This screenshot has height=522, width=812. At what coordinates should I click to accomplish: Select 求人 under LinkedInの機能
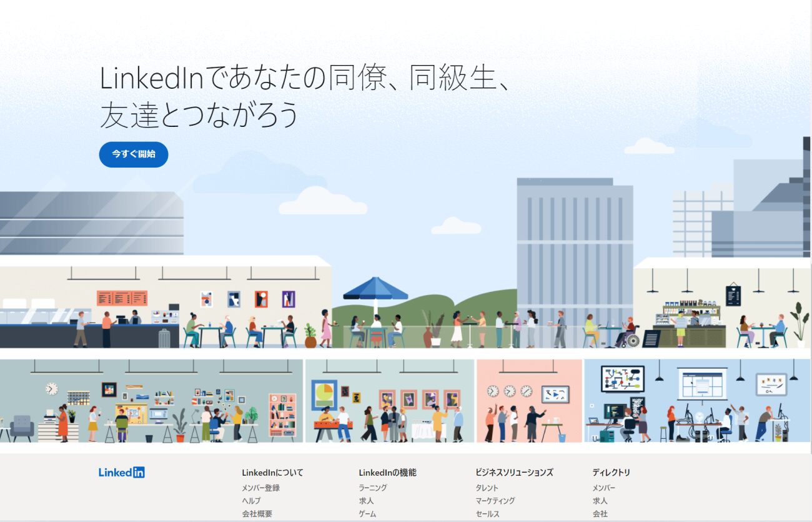click(366, 501)
